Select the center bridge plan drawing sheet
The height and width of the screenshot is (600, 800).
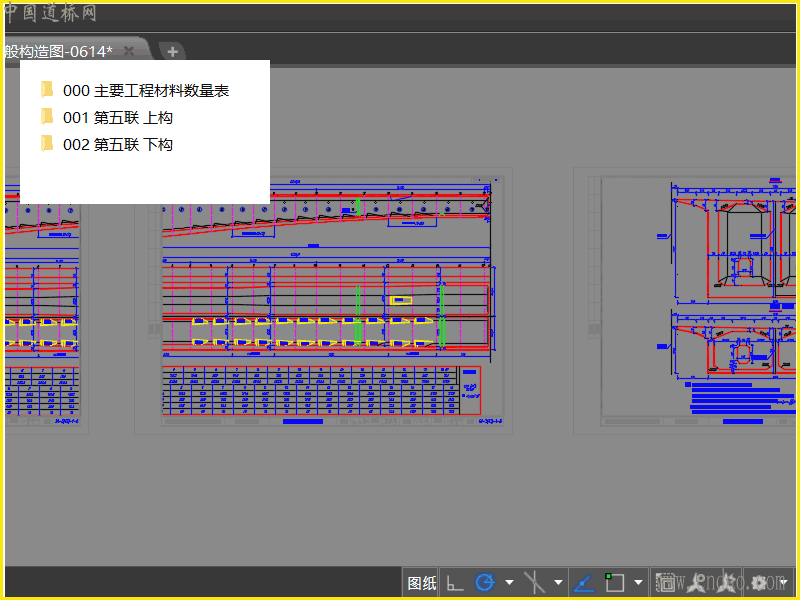pyautogui.click(x=323, y=301)
